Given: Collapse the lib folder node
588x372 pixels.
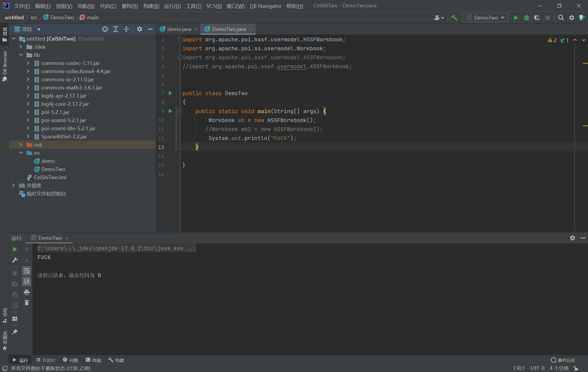Looking at the screenshot, I should [x=21, y=55].
